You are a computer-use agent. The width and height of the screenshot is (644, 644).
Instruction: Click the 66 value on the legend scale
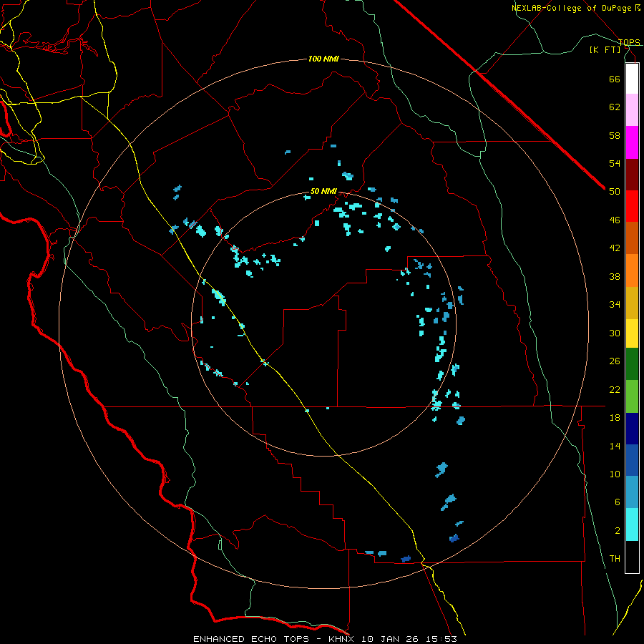click(x=615, y=79)
